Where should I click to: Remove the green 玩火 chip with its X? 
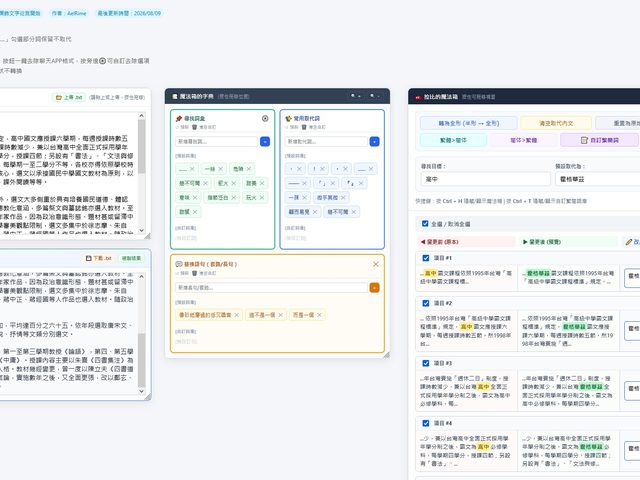coord(262,198)
